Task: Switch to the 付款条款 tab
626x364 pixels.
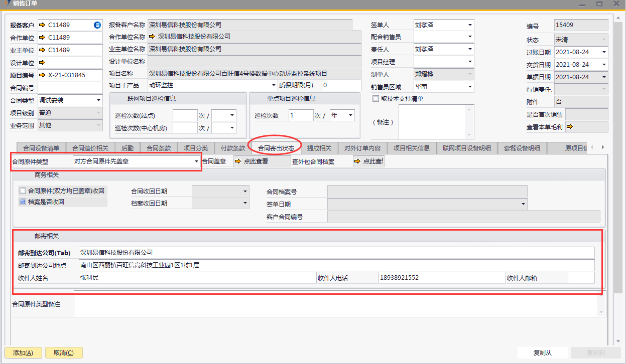Action: click(232, 148)
